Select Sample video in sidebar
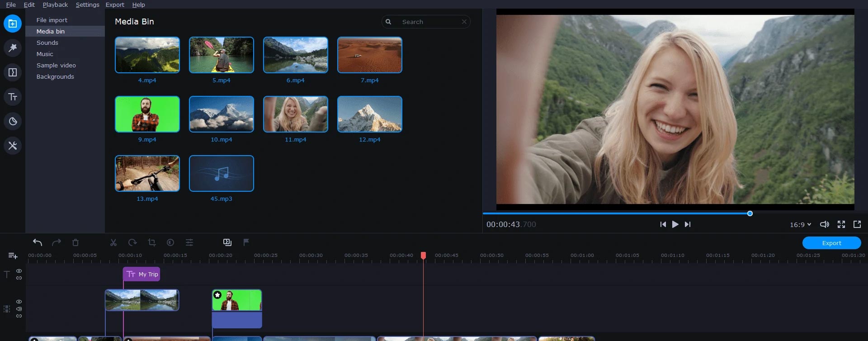Image resolution: width=868 pixels, height=341 pixels. click(x=65, y=65)
